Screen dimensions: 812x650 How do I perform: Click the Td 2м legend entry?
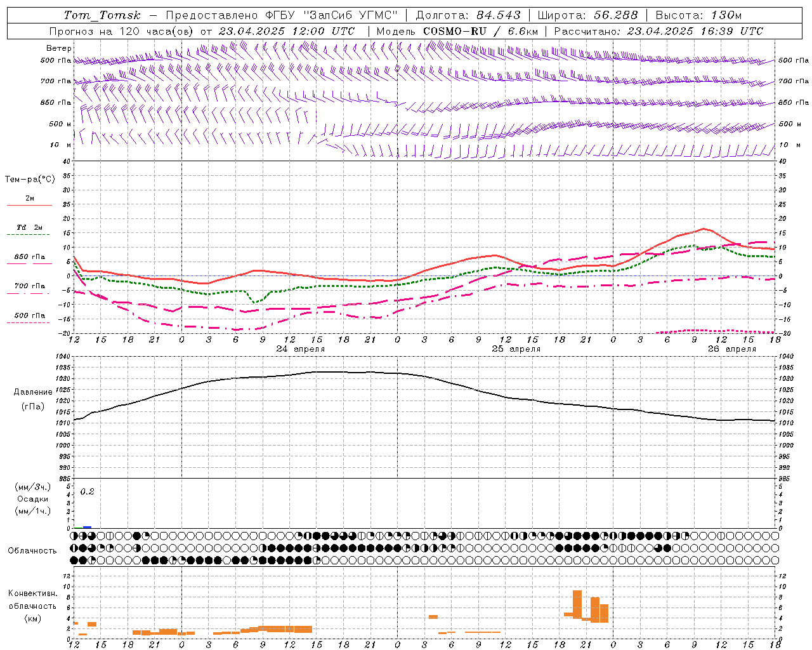pos(30,227)
